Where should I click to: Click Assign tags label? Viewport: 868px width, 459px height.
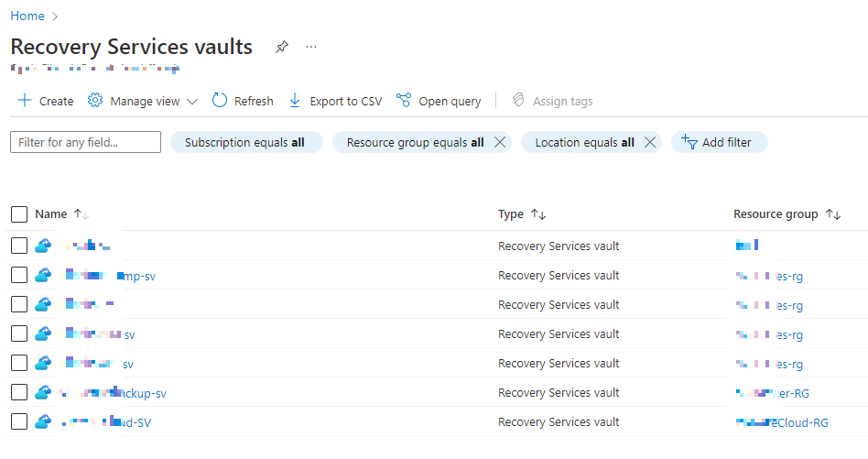[562, 102]
